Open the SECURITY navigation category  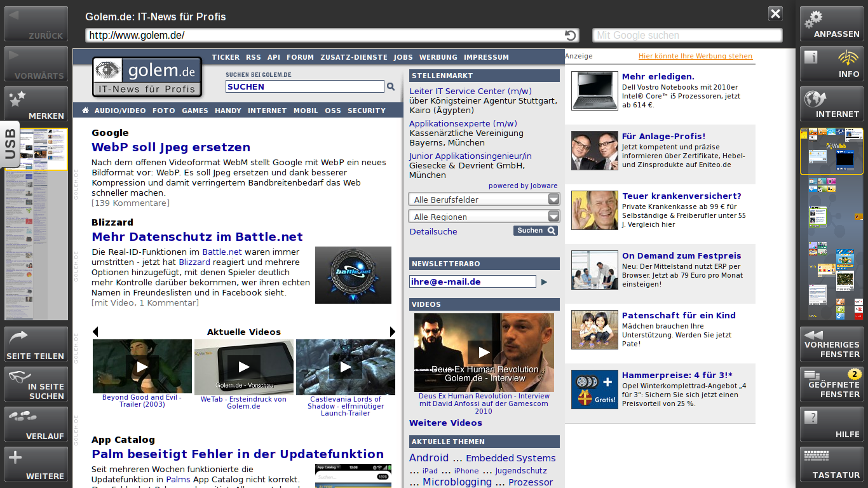click(366, 111)
